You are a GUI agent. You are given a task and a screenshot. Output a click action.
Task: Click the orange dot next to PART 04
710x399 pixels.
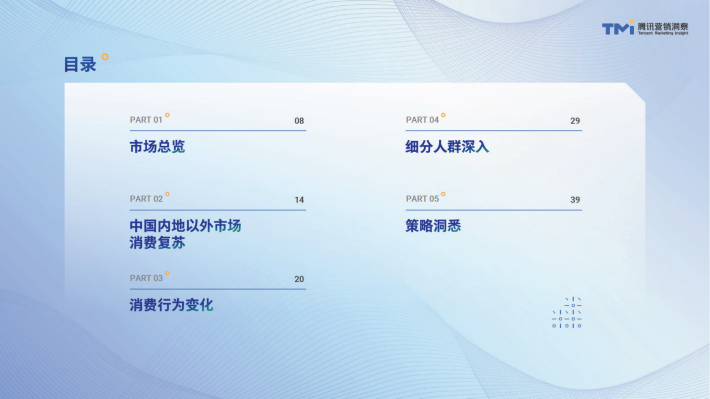coord(443,115)
